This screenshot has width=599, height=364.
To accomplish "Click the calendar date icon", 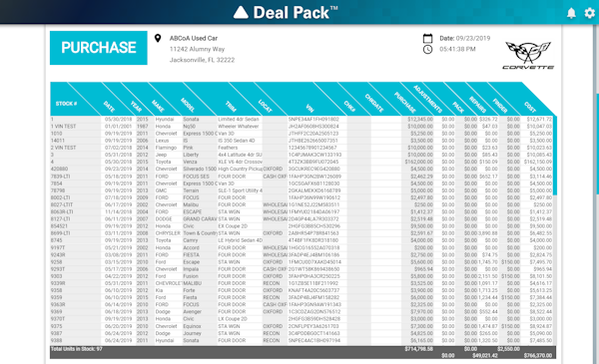I will 427,38.
